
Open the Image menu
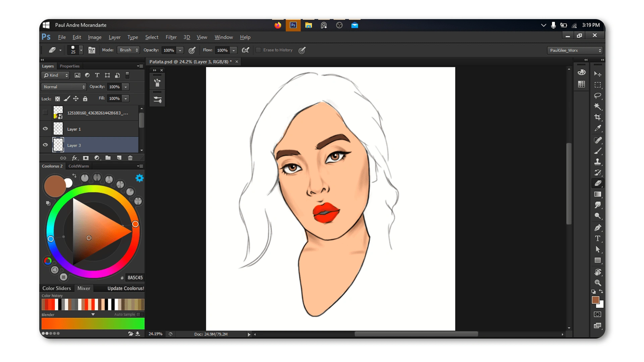(95, 37)
